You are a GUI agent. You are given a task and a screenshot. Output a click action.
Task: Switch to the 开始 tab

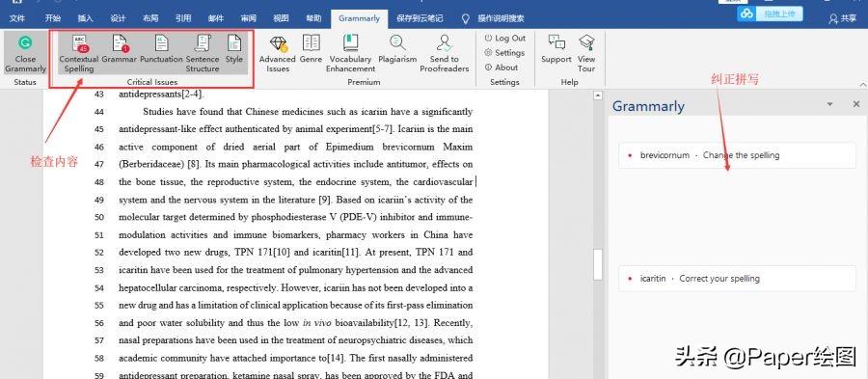pos(52,18)
